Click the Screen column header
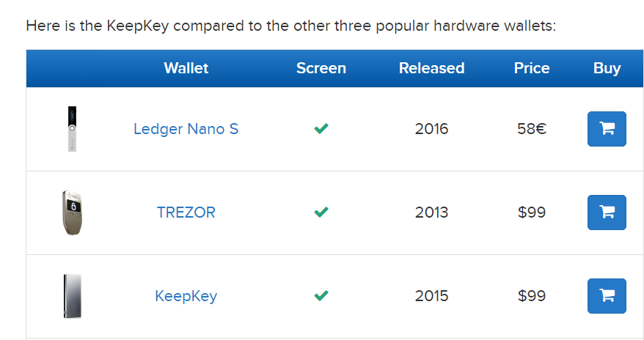 pos(321,68)
